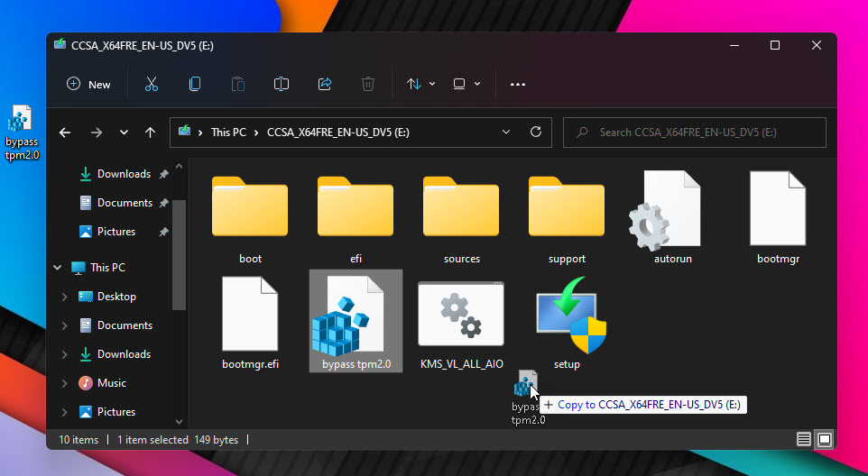Open the recent locations chevron
The image size is (868, 476).
click(x=124, y=133)
